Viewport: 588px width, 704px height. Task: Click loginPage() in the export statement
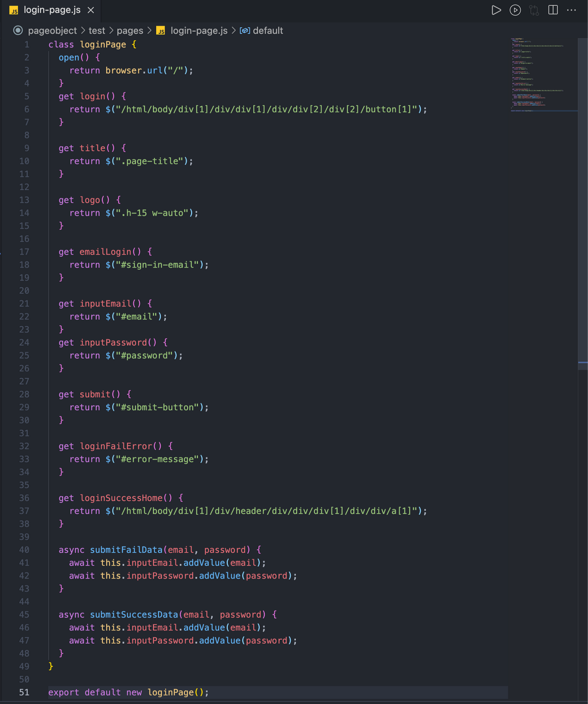click(175, 693)
